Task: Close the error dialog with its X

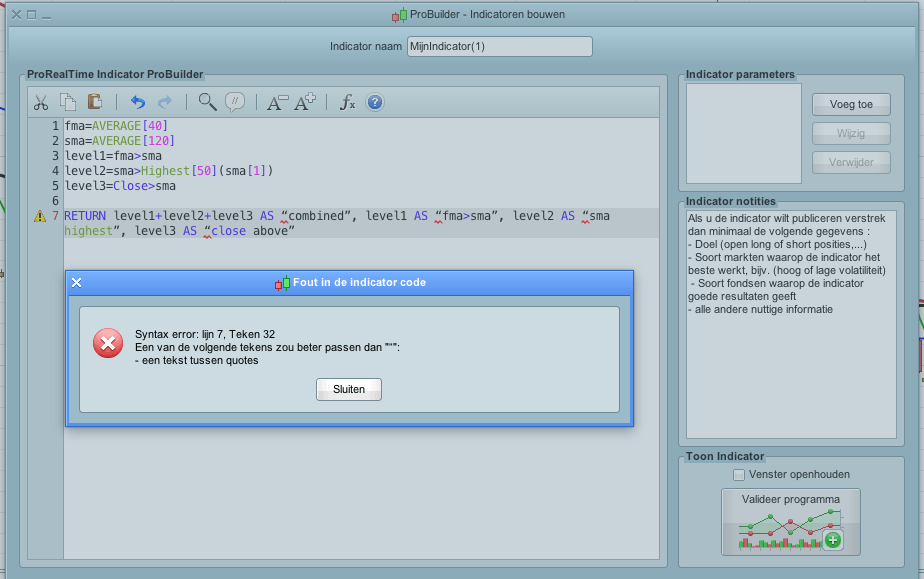Action: point(77,283)
